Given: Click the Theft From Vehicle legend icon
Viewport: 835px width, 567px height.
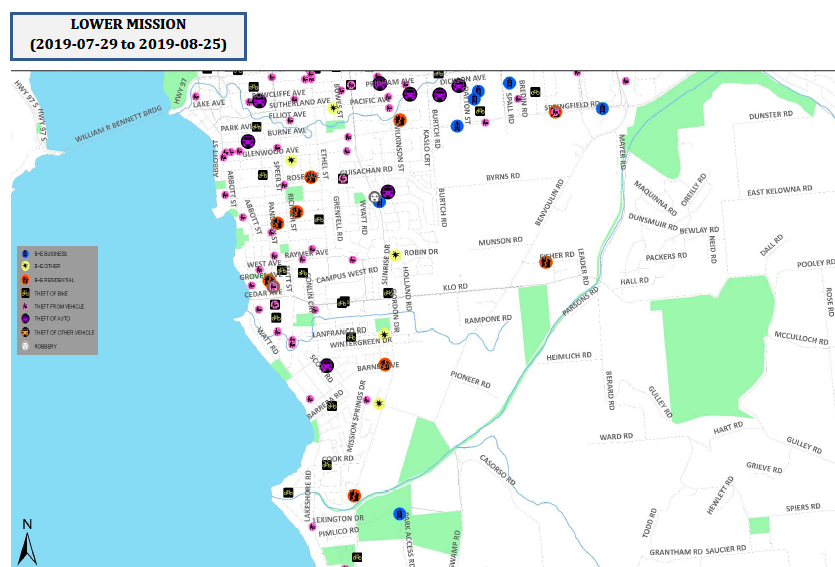Looking at the screenshot, I should (25, 306).
